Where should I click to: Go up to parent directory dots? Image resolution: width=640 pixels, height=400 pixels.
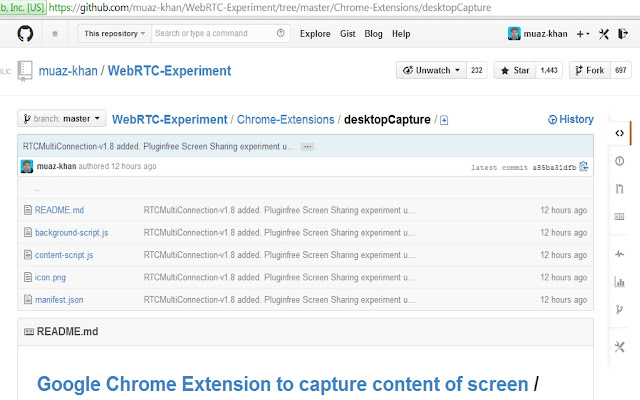[x=37, y=190]
